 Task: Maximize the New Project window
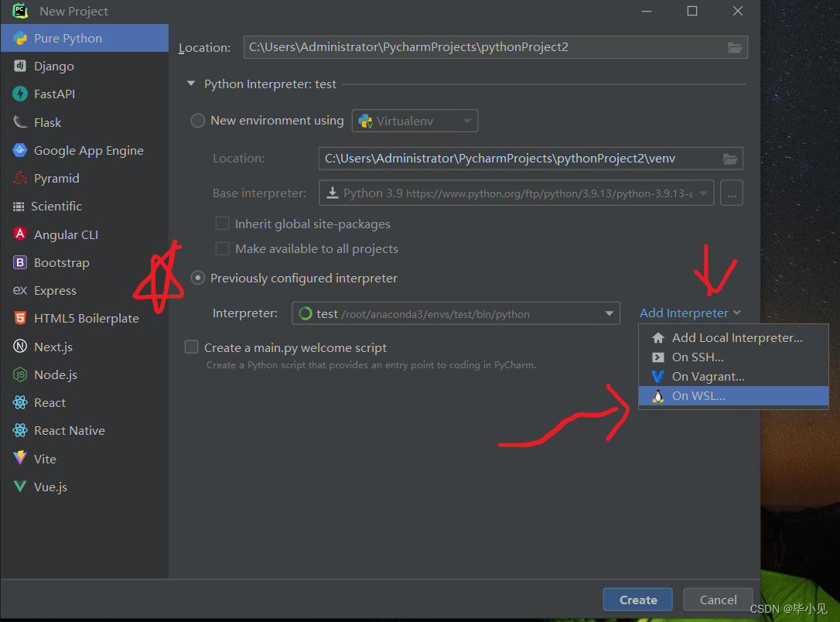coord(692,11)
